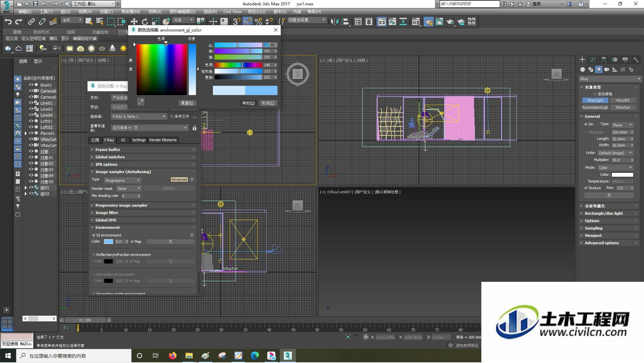This screenshot has width=644, height=363.
Task: Click 确定(O) in color selector
Action: (249, 103)
